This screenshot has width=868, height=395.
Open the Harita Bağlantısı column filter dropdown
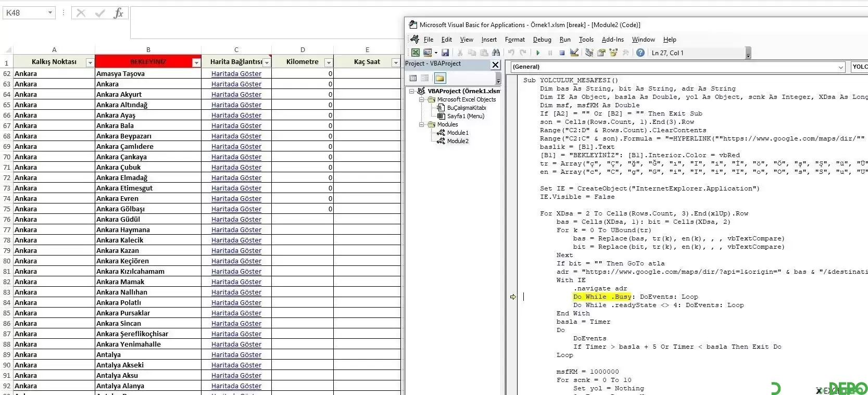click(267, 62)
